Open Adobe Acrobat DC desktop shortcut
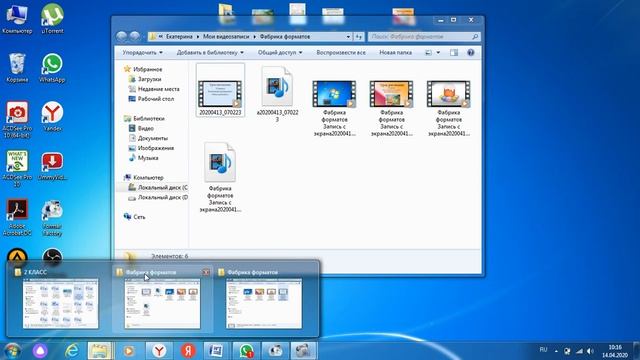 pos(17,217)
